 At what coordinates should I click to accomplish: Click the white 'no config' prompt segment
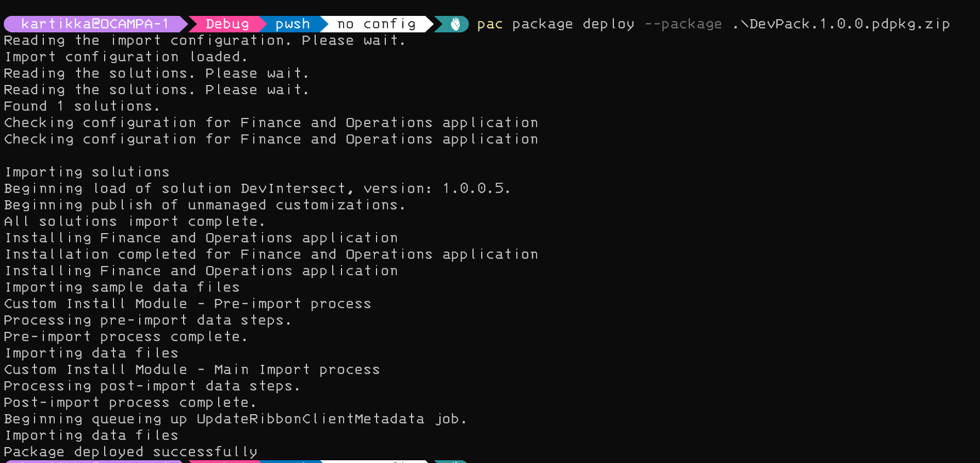(376, 24)
